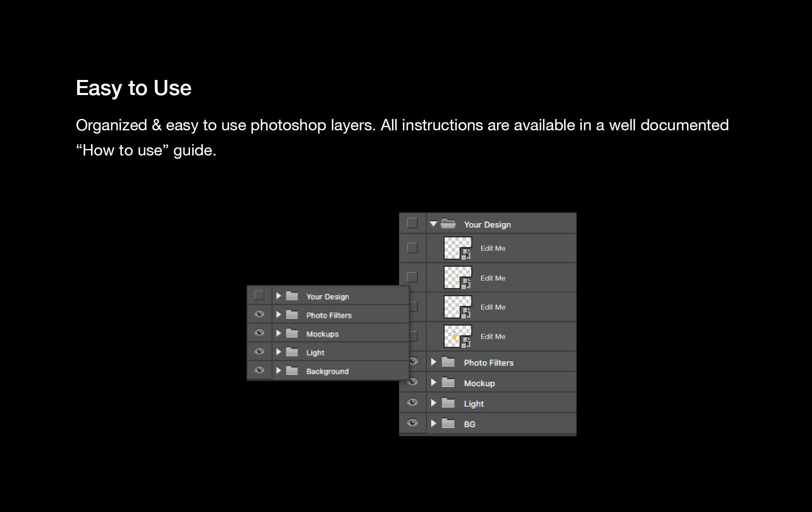Expand the Mockup group in large panel
The height and width of the screenshot is (512, 812).
(x=433, y=382)
